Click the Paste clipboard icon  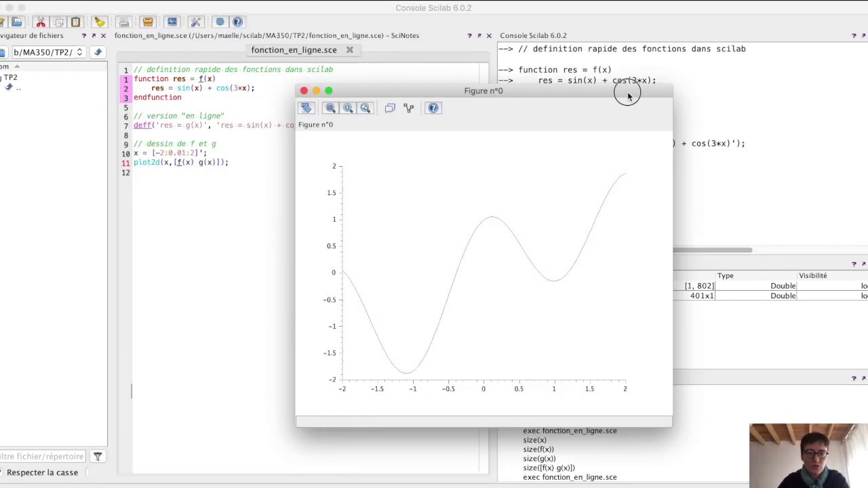tap(76, 22)
